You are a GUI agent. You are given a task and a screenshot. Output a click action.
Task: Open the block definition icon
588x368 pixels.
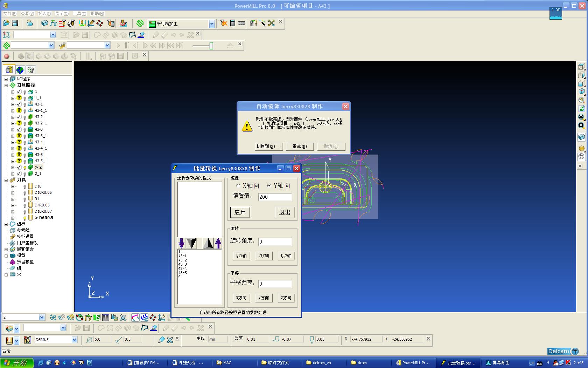coord(44,23)
